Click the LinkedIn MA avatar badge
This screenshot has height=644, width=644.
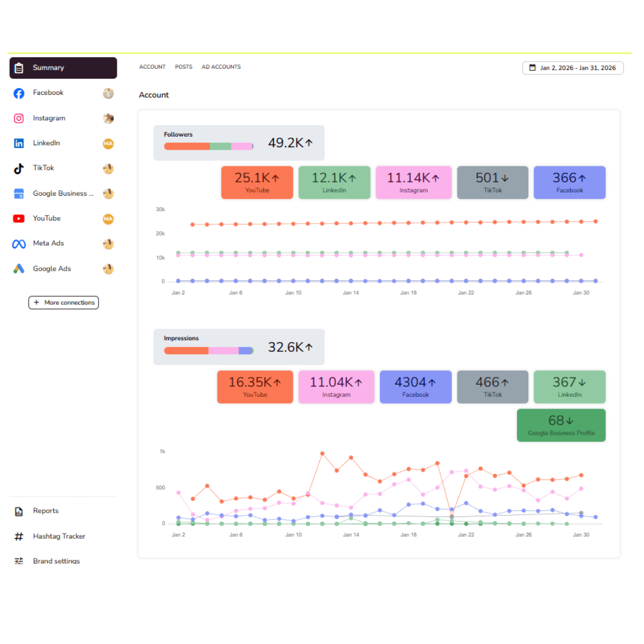(109, 144)
